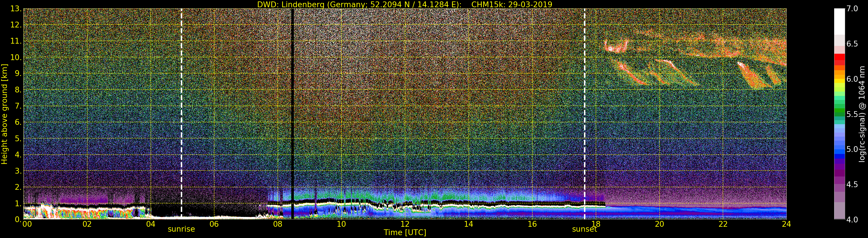Viewport: 868px width, 238px height.
Task: Click the time tick label '18'
Action: [596, 224]
